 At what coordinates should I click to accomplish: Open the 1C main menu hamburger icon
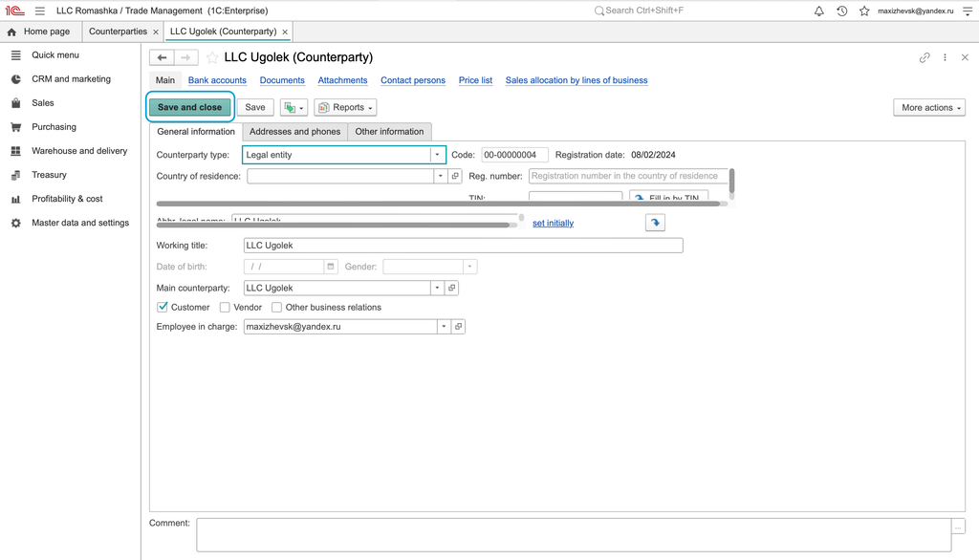click(x=40, y=11)
